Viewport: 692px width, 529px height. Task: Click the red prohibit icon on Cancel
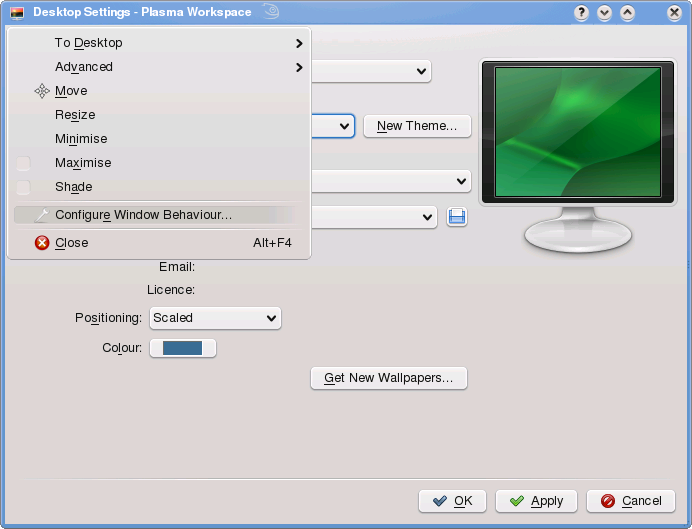point(608,501)
